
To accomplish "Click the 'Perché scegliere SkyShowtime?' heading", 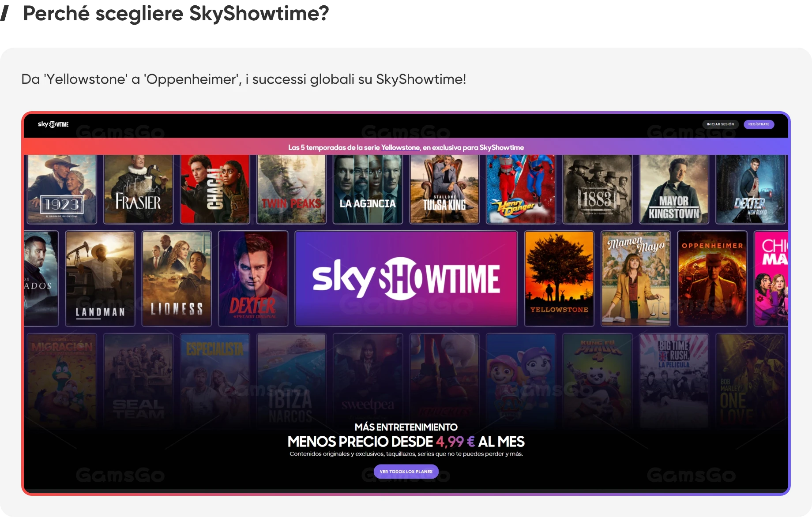I will tap(176, 14).
